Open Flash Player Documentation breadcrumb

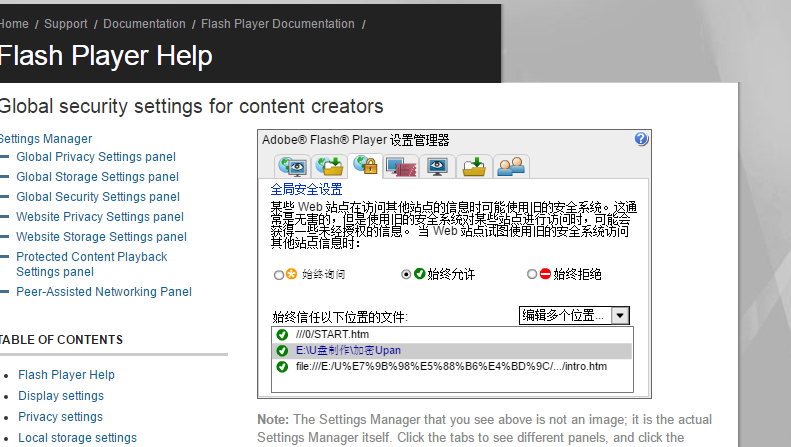click(278, 24)
